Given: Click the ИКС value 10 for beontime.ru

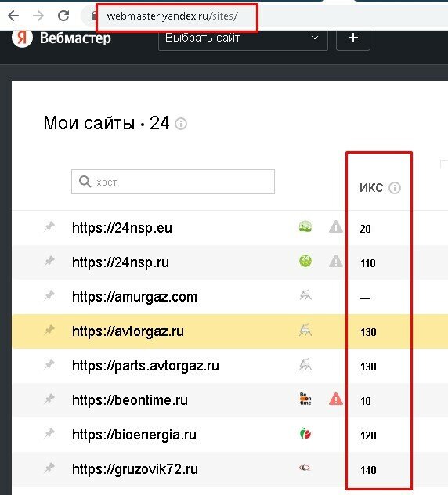Looking at the screenshot, I should (x=365, y=401).
